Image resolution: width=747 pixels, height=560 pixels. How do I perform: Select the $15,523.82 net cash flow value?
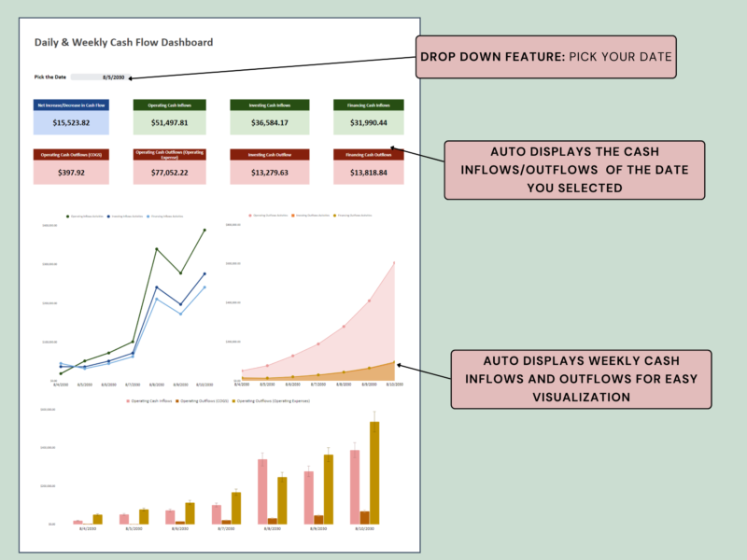click(71, 123)
